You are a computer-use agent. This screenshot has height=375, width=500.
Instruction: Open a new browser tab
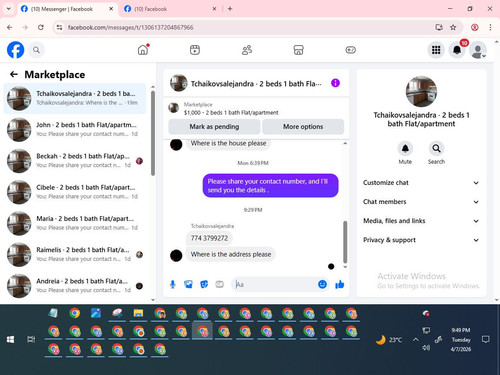(230, 9)
